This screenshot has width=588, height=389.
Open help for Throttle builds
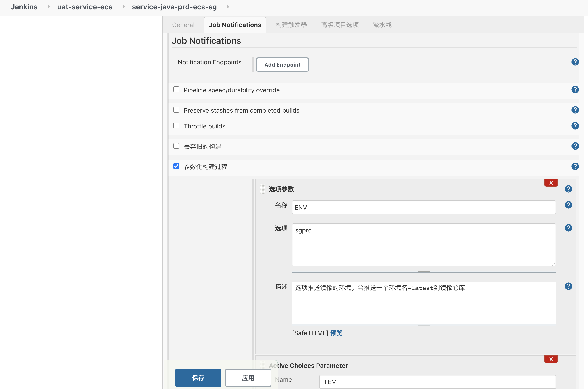click(575, 126)
